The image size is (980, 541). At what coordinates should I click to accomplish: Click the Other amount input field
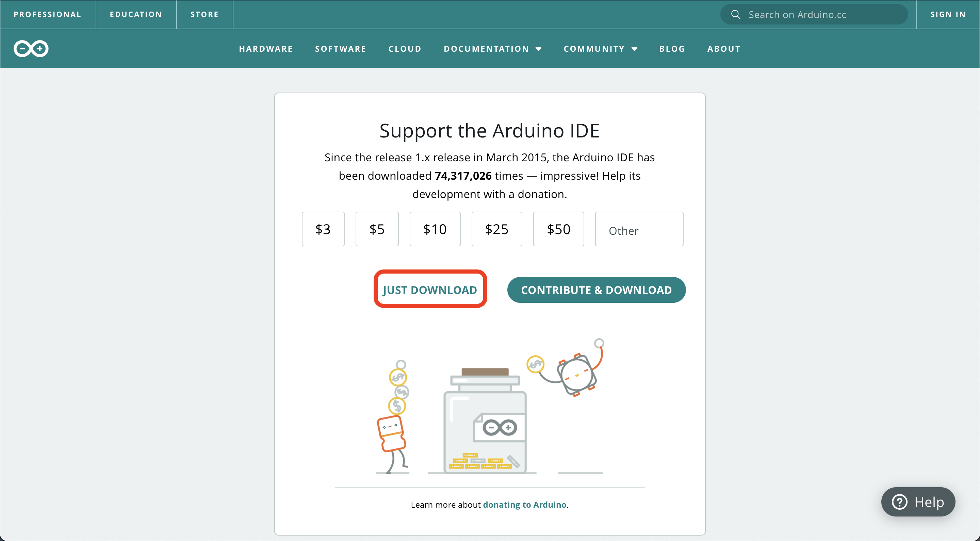tap(639, 229)
